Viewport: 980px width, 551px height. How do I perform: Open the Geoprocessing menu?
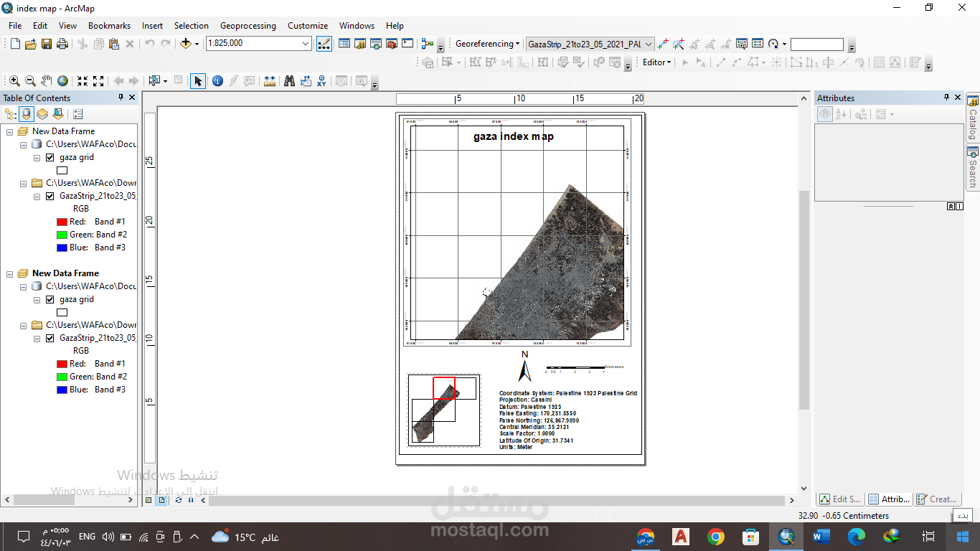[x=248, y=26]
